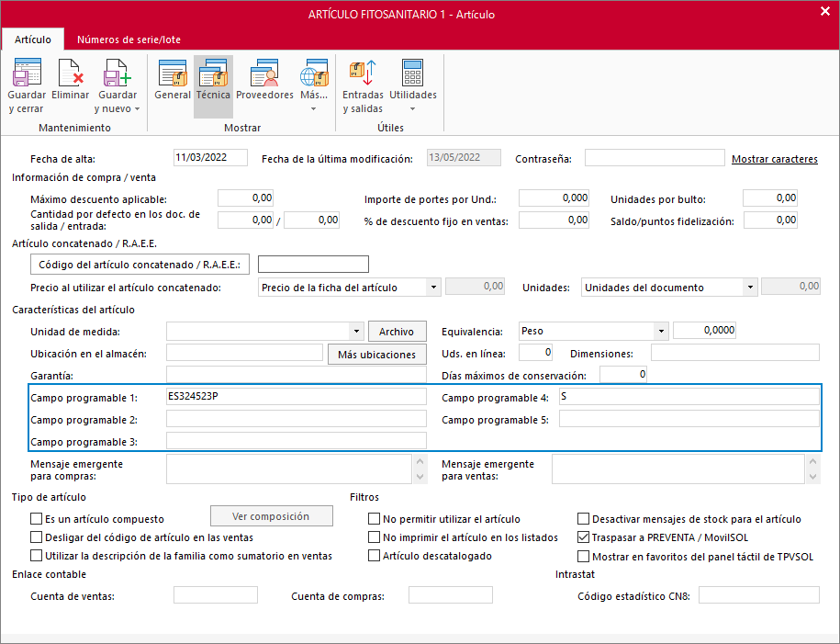Click the % de descuento fijo field
Viewport: 840px width, 644px height.
coord(554,220)
